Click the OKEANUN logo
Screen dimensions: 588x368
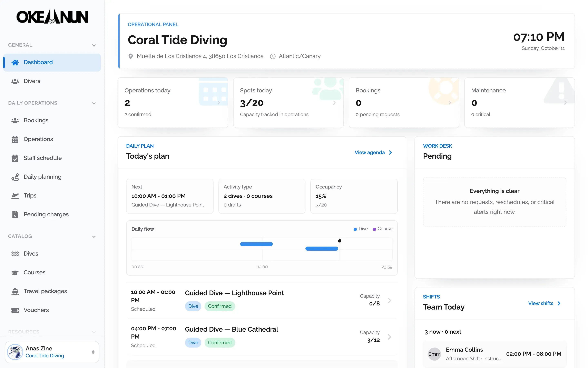pos(52,17)
